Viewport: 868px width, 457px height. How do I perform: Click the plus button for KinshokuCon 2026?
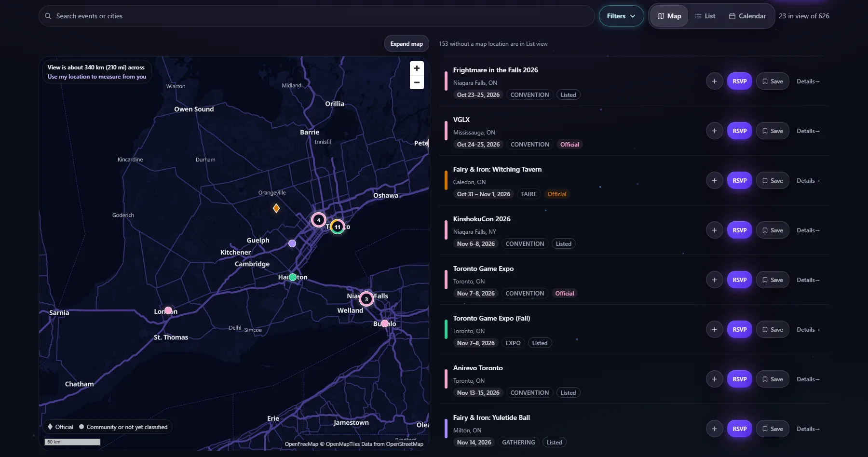pyautogui.click(x=714, y=230)
